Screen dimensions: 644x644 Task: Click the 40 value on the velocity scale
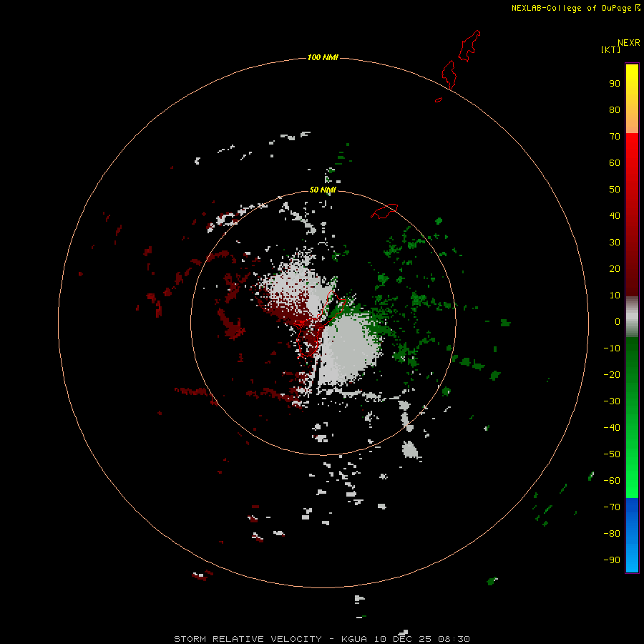[x=615, y=215]
